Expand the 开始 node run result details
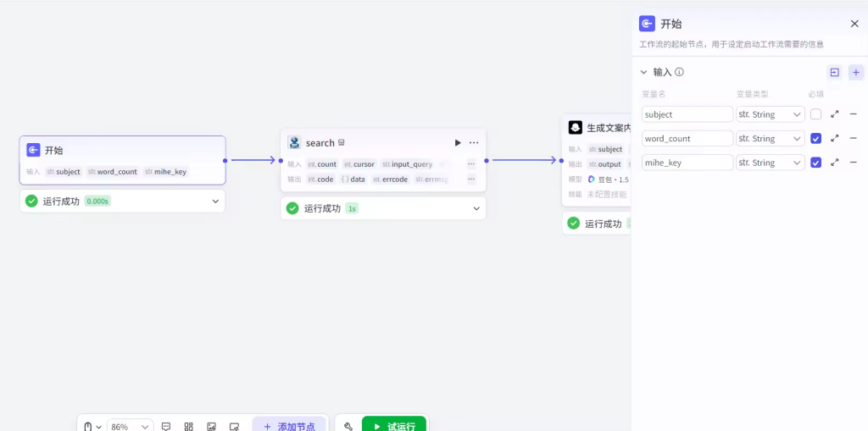868x431 pixels. tap(215, 202)
